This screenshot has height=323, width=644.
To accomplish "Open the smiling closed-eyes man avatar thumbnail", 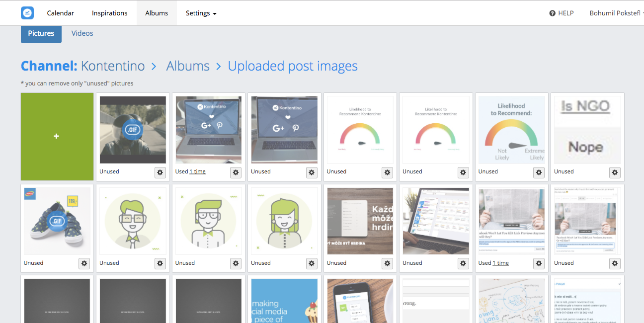I will 133,221.
